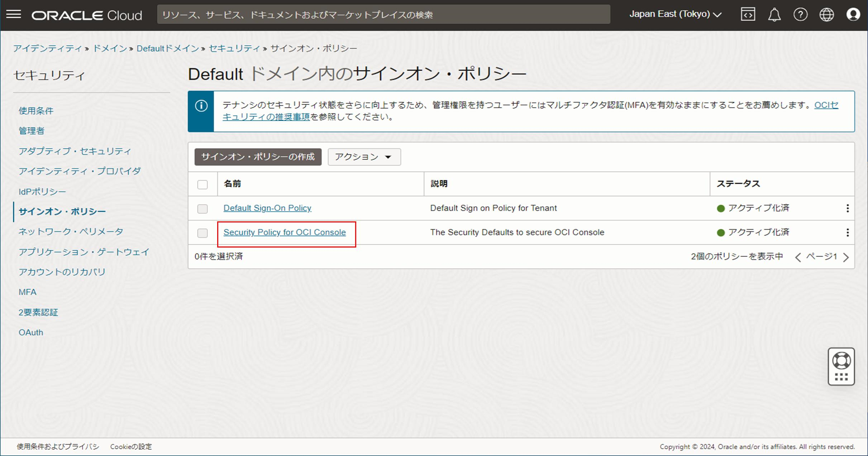Open OAuth in the sidebar
This screenshot has width=868, height=456.
coord(31,332)
